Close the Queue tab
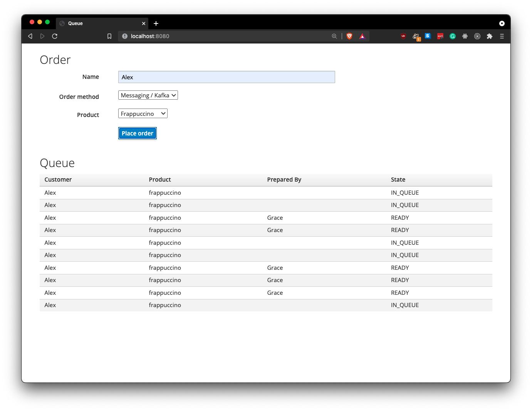 144,23
